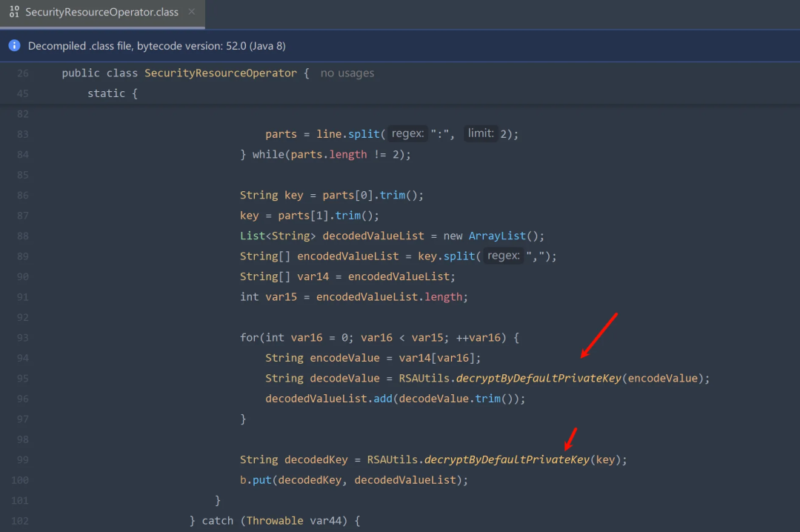Click 'RSAUtils' on line 95

pos(424,379)
